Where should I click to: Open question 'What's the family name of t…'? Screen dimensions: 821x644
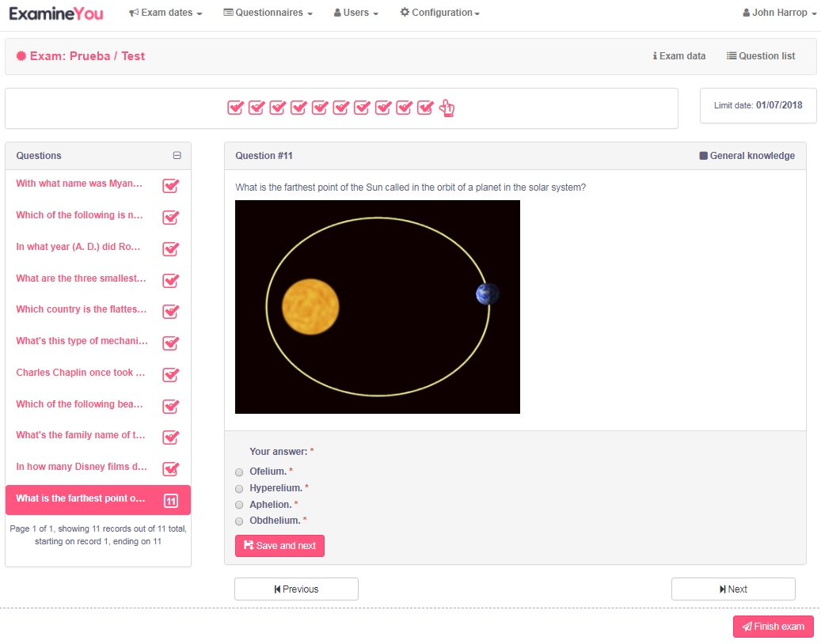click(x=80, y=435)
